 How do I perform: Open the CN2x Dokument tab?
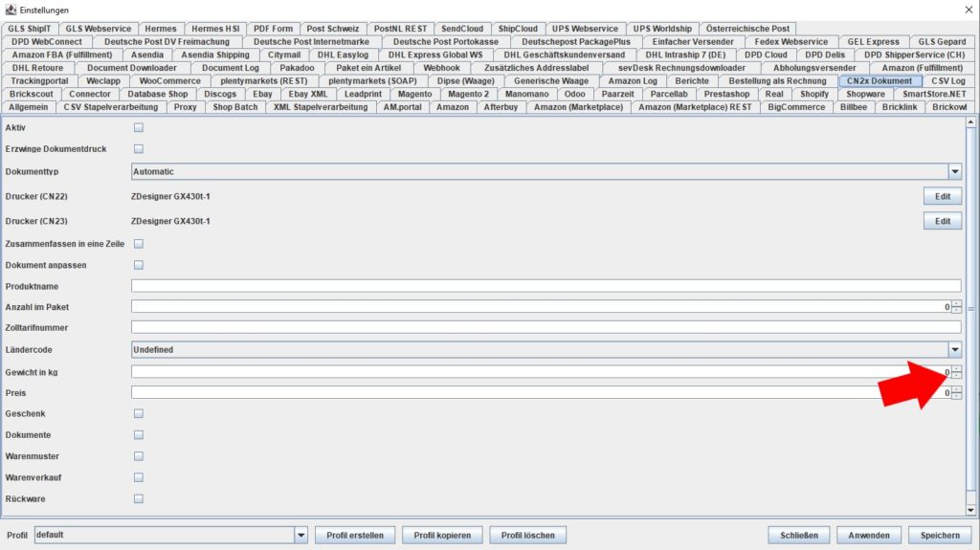point(880,80)
